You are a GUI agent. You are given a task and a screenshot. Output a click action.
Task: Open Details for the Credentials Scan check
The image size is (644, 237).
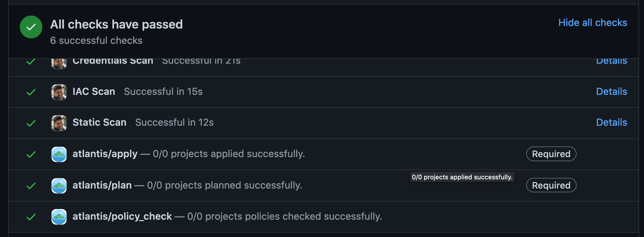611,61
